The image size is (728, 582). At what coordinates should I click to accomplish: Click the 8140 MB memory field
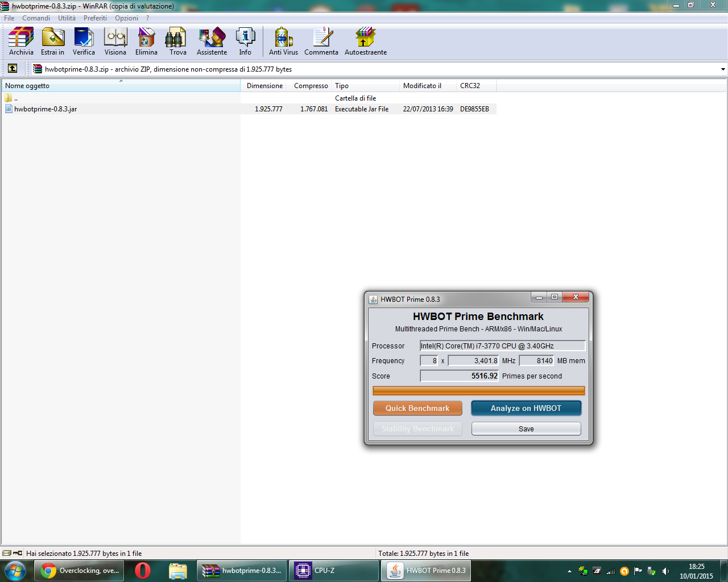[x=536, y=360]
